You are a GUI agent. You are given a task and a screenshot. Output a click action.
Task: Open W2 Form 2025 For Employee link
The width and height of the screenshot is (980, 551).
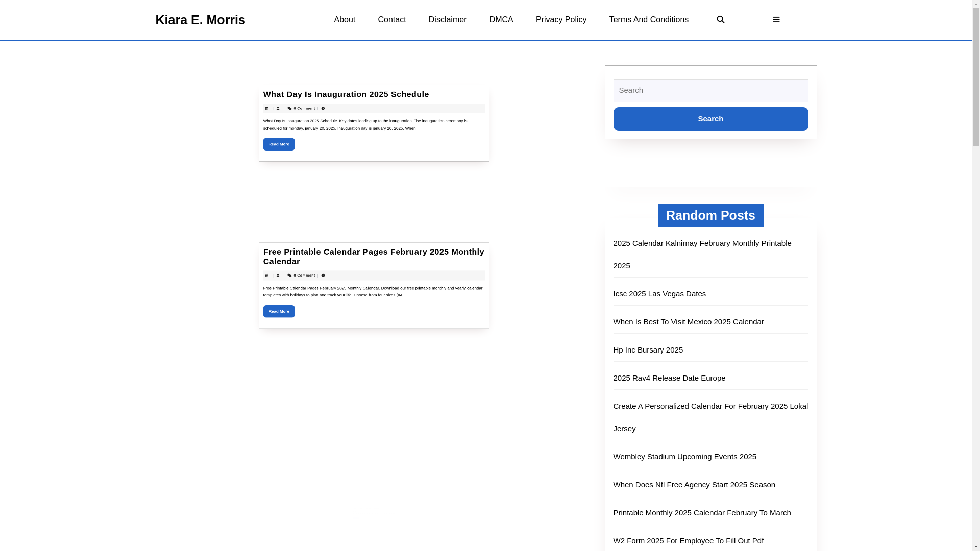[x=689, y=541]
